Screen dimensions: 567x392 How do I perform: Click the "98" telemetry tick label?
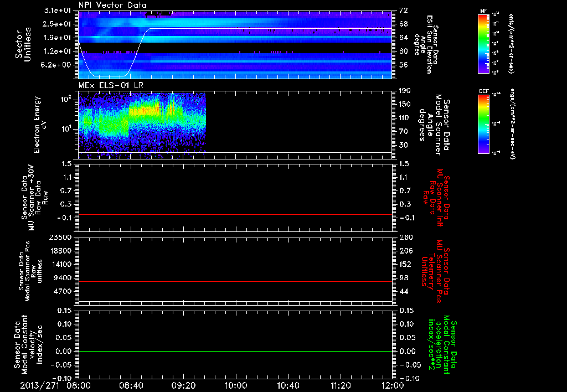pyautogui.click(x=404, y=278)
